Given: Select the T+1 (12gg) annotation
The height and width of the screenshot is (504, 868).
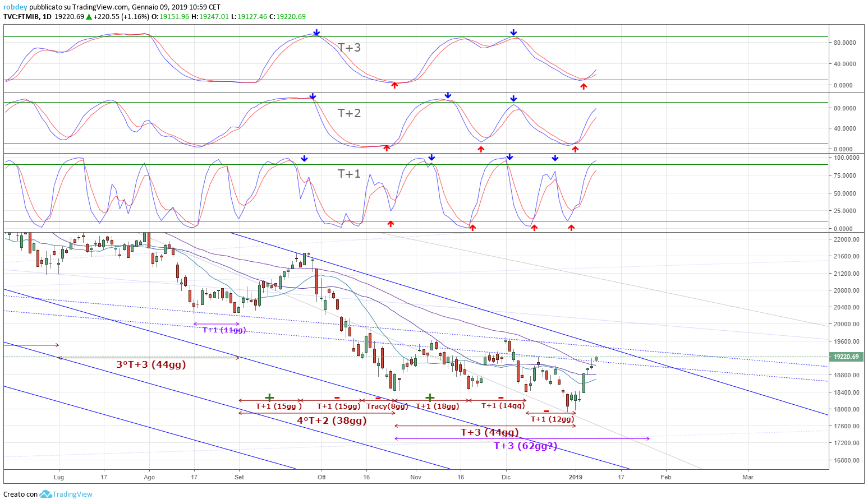Looking at the screenshot, I should point(553,419).
